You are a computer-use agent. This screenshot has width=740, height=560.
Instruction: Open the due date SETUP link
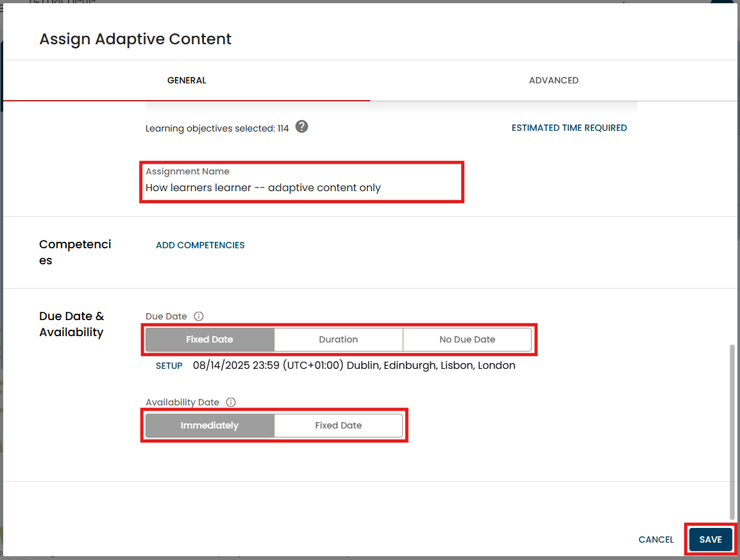pos(169,366)
